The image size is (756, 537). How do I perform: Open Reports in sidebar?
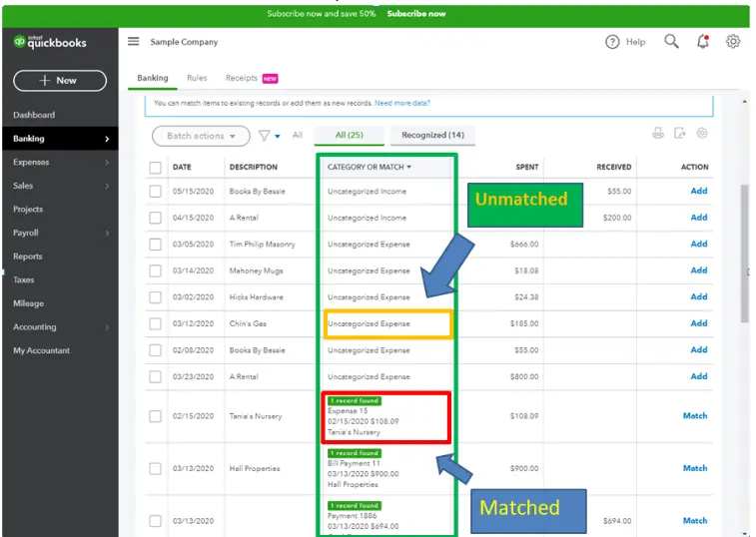pos(28,257)
